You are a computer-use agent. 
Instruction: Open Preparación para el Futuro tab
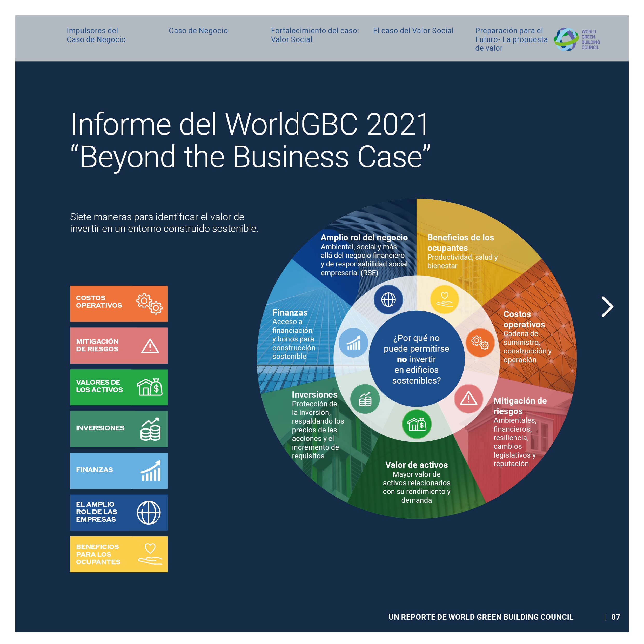511,39
